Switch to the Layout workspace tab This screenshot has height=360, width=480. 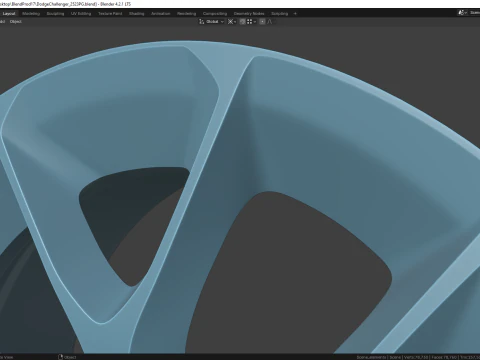[x=9, y=14]
